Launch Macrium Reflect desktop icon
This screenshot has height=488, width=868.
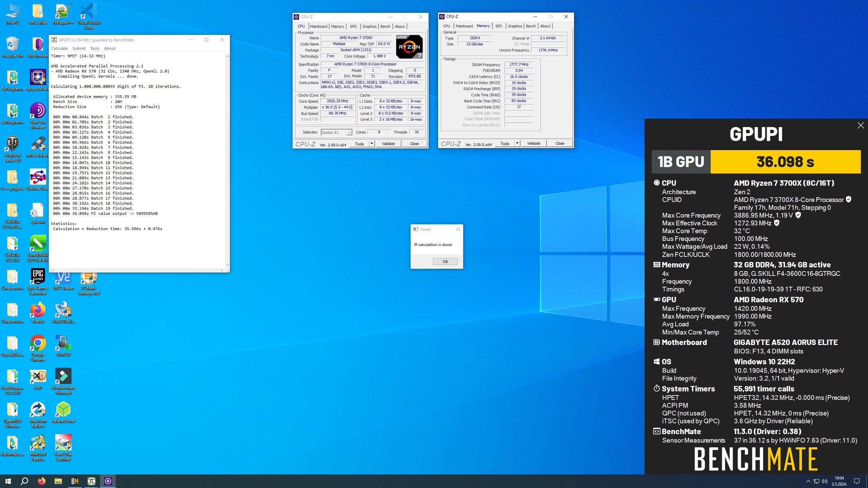pyautogui.click(x=38, y=415)
